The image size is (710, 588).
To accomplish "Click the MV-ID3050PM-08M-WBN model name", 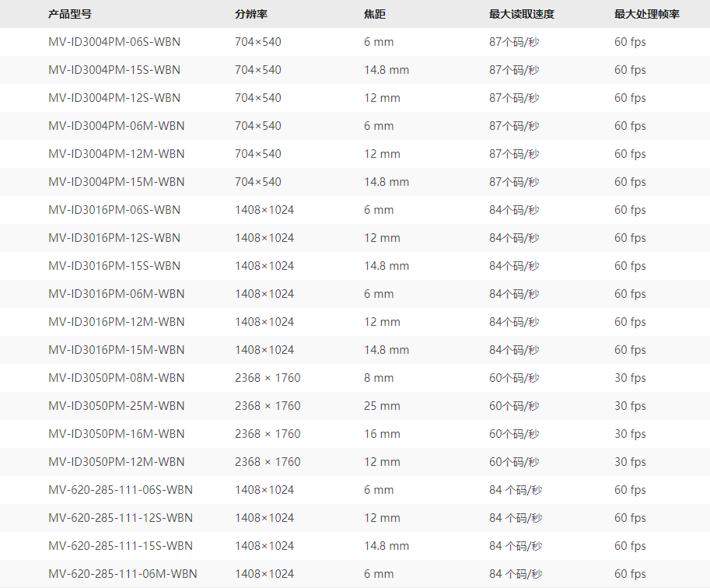I will (116, 378).
